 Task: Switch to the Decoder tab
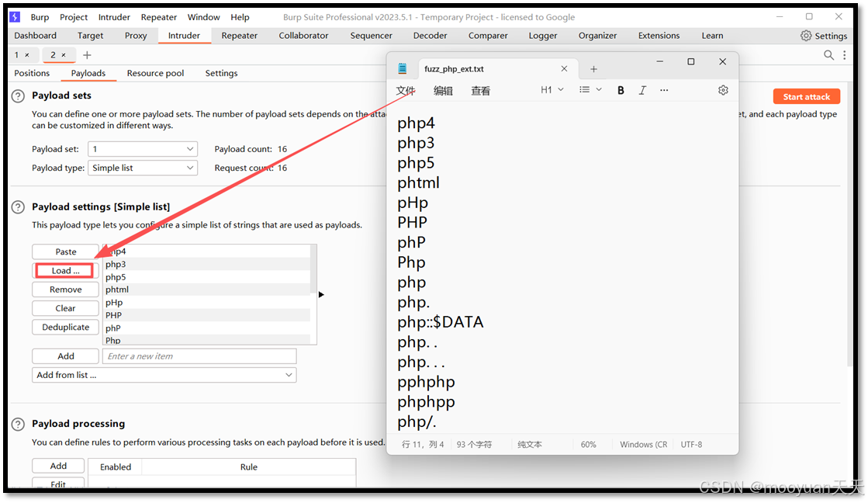pos(431,36)
